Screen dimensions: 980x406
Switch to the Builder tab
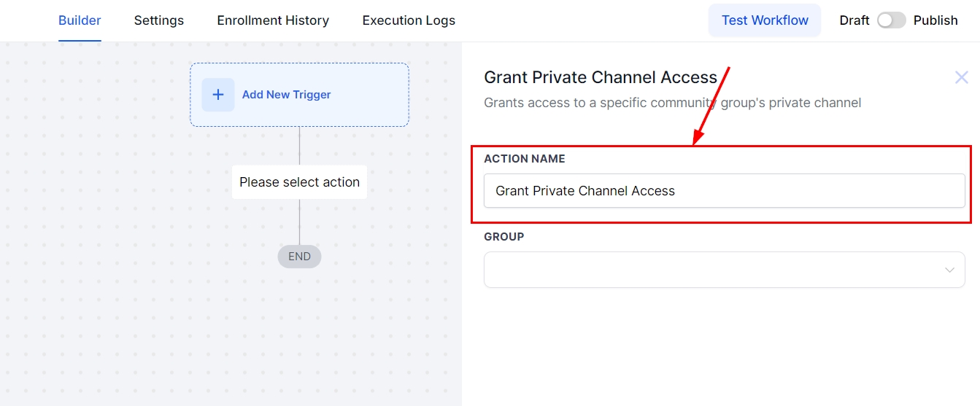[80, 20]
